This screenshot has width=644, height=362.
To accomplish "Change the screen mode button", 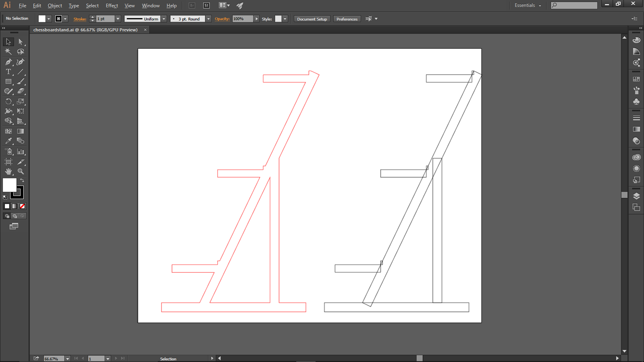I will (x=14, y=226).
